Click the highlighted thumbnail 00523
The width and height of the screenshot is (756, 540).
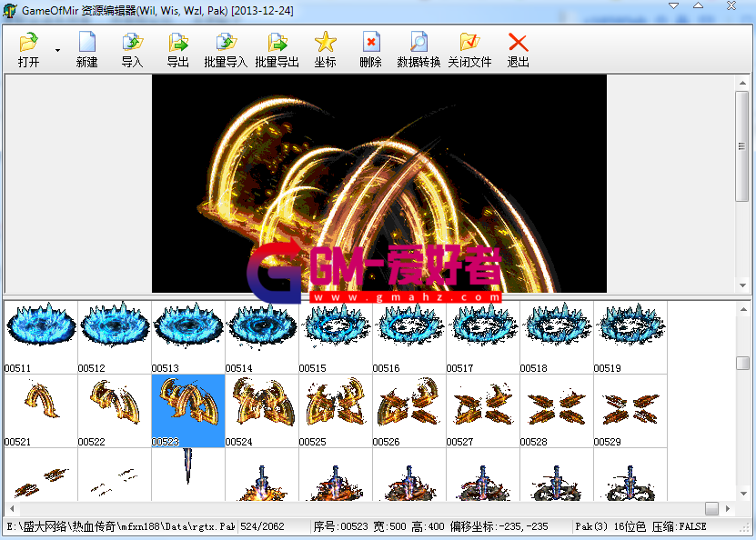188,411
